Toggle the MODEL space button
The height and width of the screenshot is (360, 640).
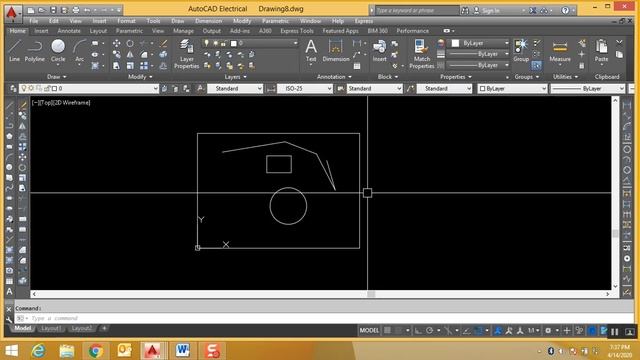tap(369, 331)
